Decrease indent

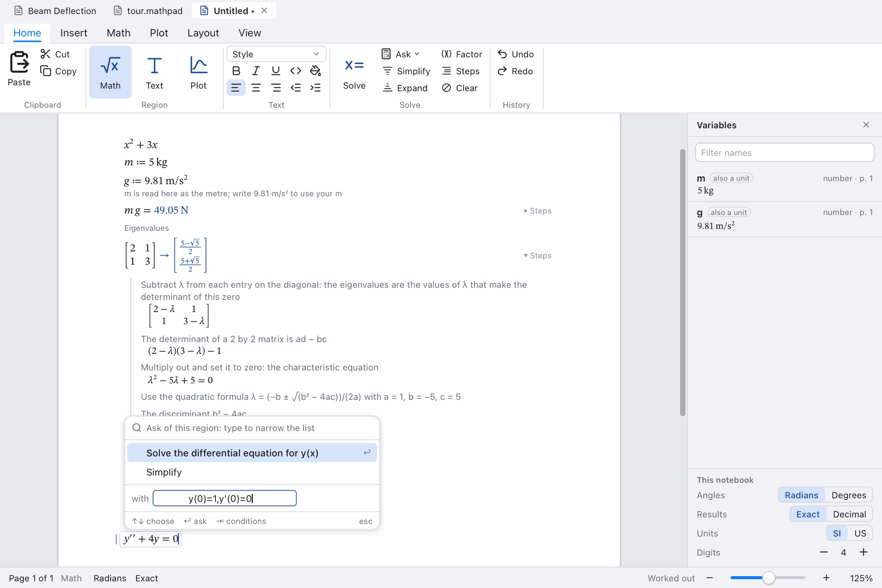295,88
